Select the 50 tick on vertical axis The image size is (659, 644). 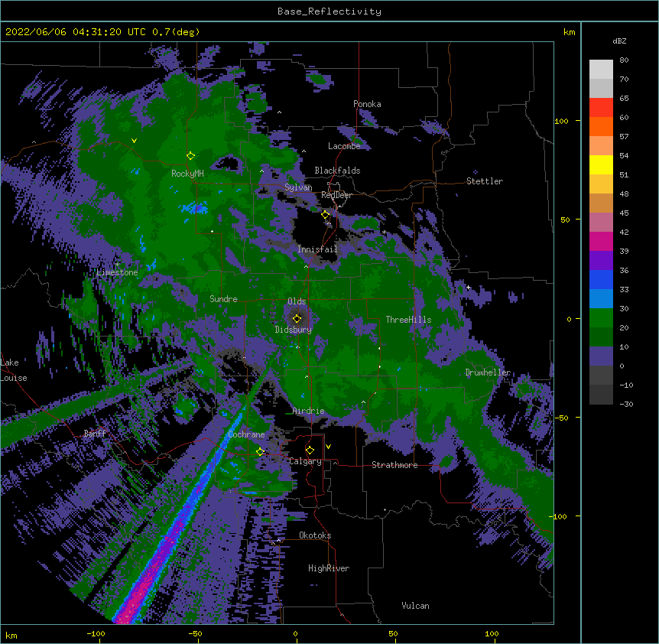tap(565, 220)
